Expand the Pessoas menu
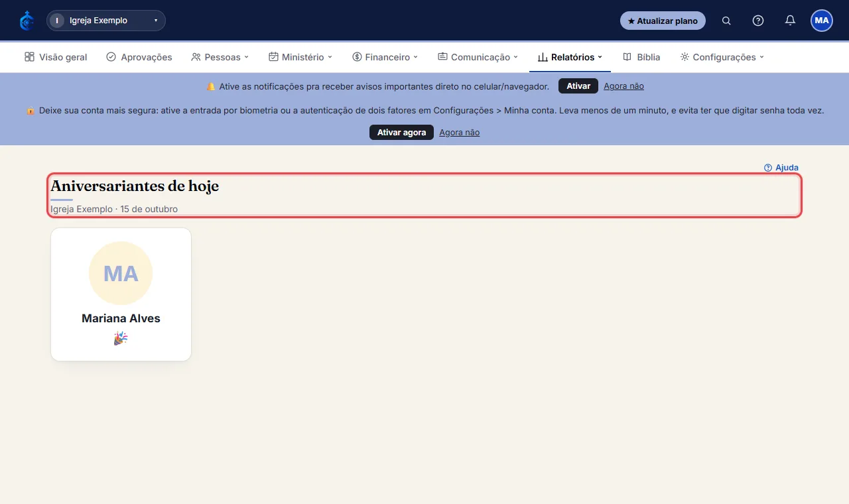849x504 pixels. pyautogui.click(x=220, y=57)
